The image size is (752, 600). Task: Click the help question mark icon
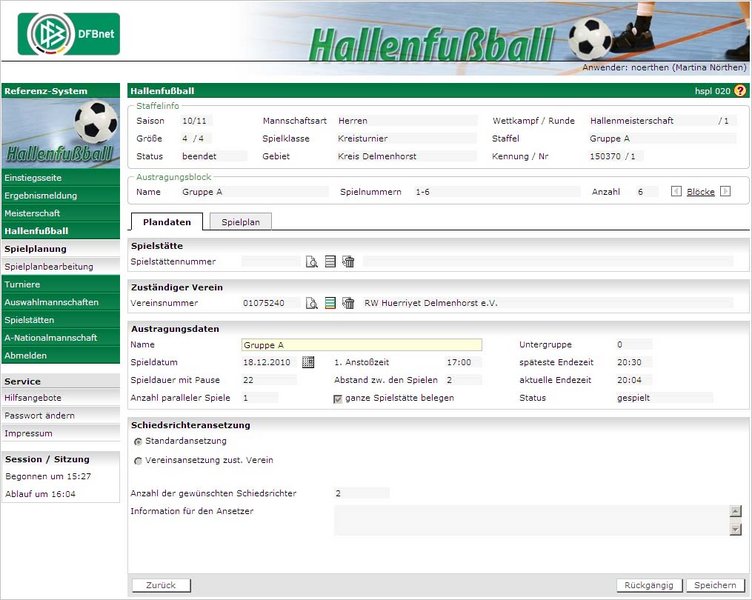tap(740, 91)
